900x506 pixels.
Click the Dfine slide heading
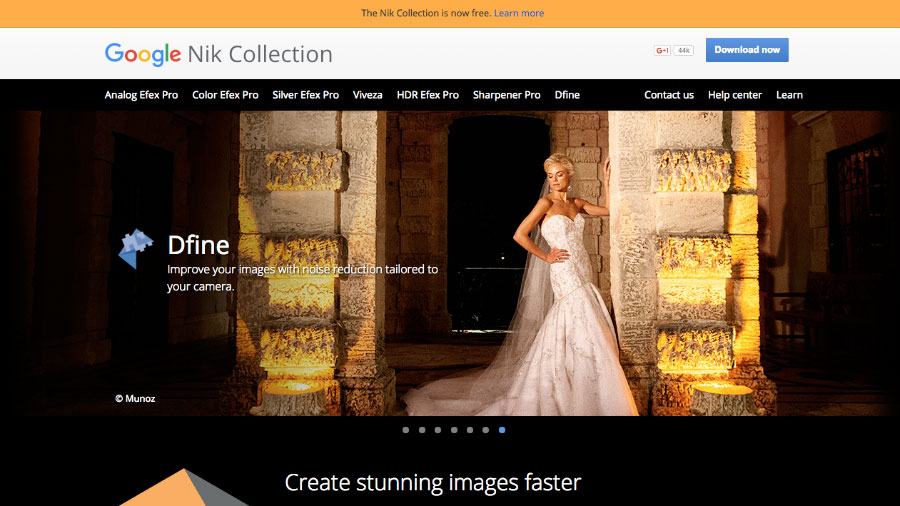pos(198,245)
